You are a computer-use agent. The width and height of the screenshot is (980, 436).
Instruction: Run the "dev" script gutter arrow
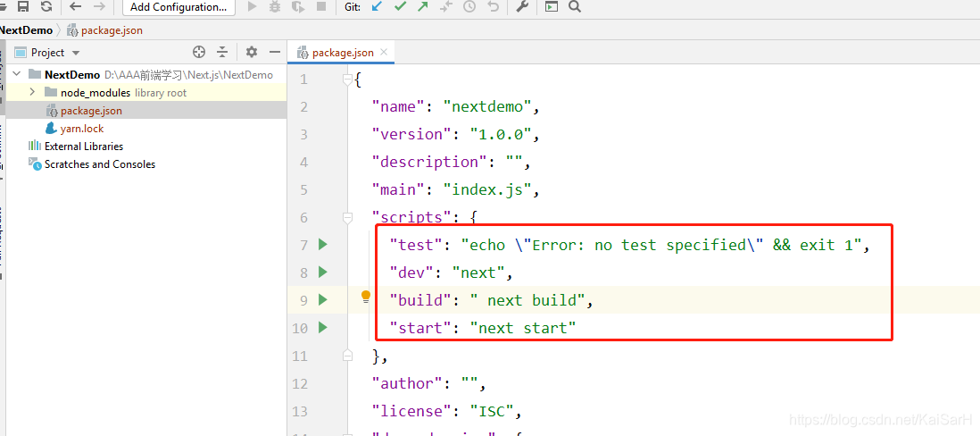(x=322, y=272)
